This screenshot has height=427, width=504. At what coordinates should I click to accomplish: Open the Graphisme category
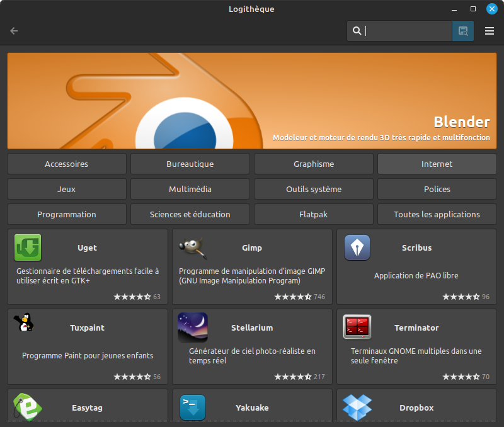click(314, 164)
